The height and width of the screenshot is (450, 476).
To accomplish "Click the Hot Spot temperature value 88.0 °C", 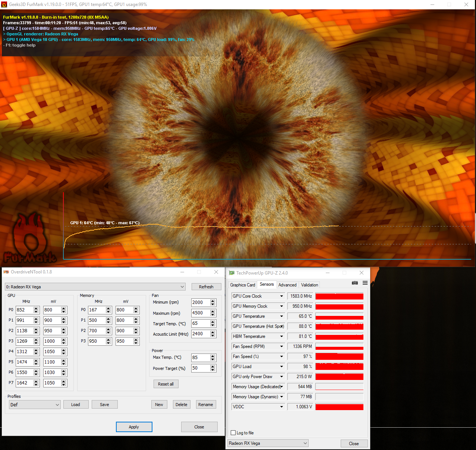I will pyautogui.click(x=300, y=326).
